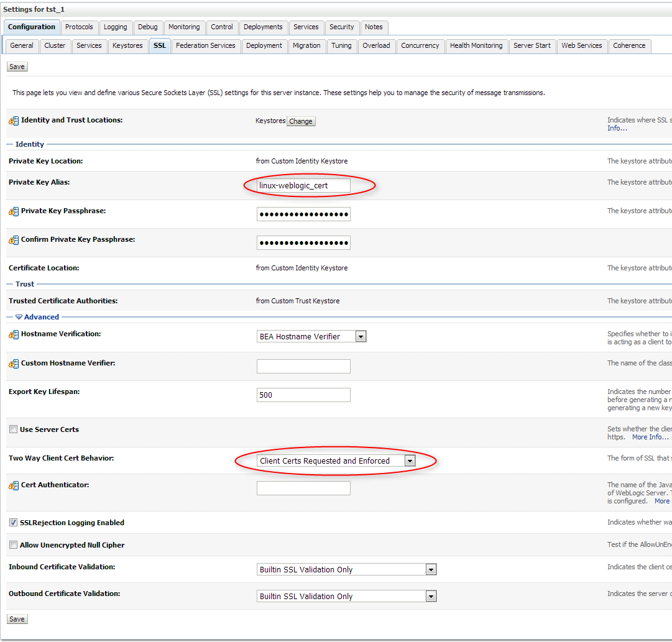Click the Save button at the bottom

[x=17, y=618]
